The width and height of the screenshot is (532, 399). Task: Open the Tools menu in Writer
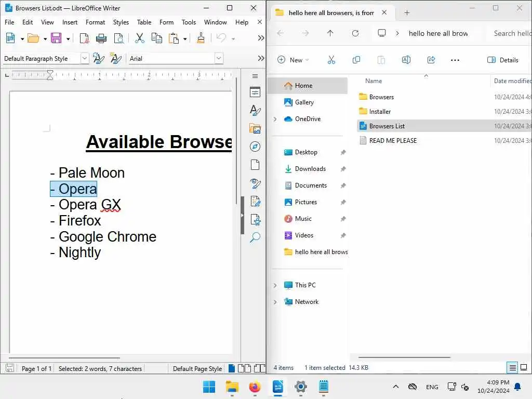coord(189,22)
